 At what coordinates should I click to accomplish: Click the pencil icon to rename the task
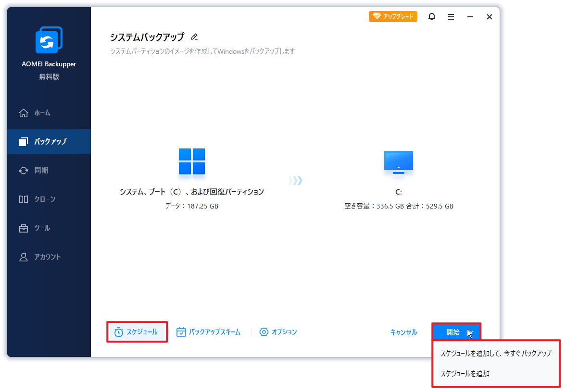coord(194,37)
